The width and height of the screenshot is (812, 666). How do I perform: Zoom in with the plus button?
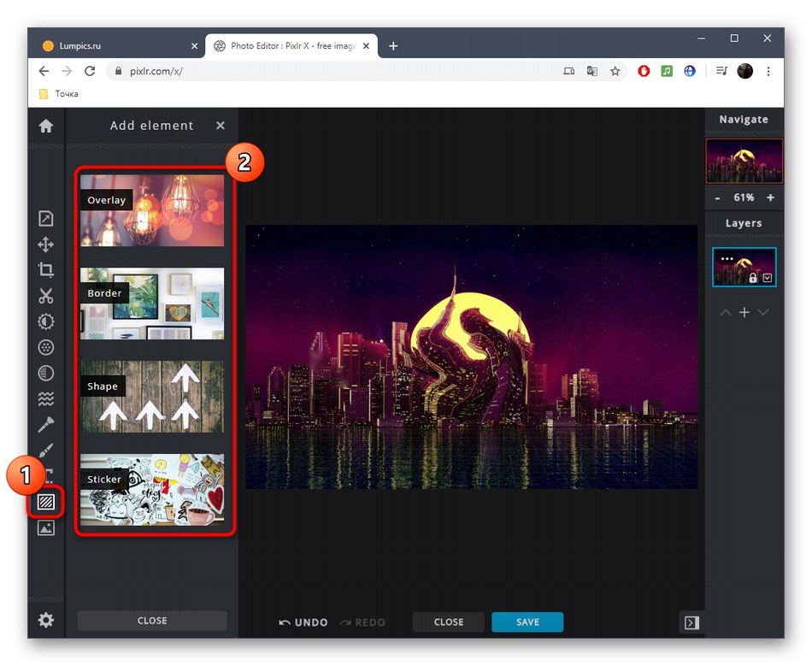point(771,197)
